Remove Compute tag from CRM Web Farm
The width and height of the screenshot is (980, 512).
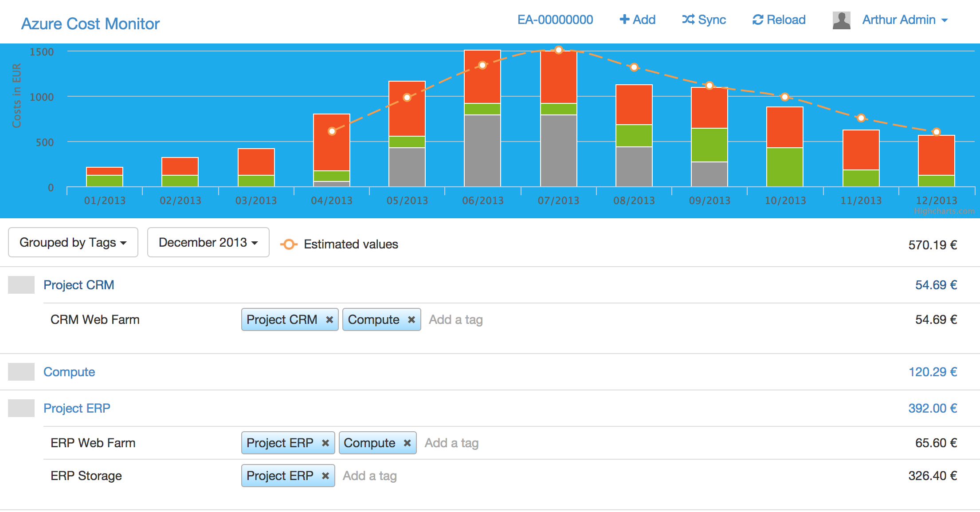412,319
